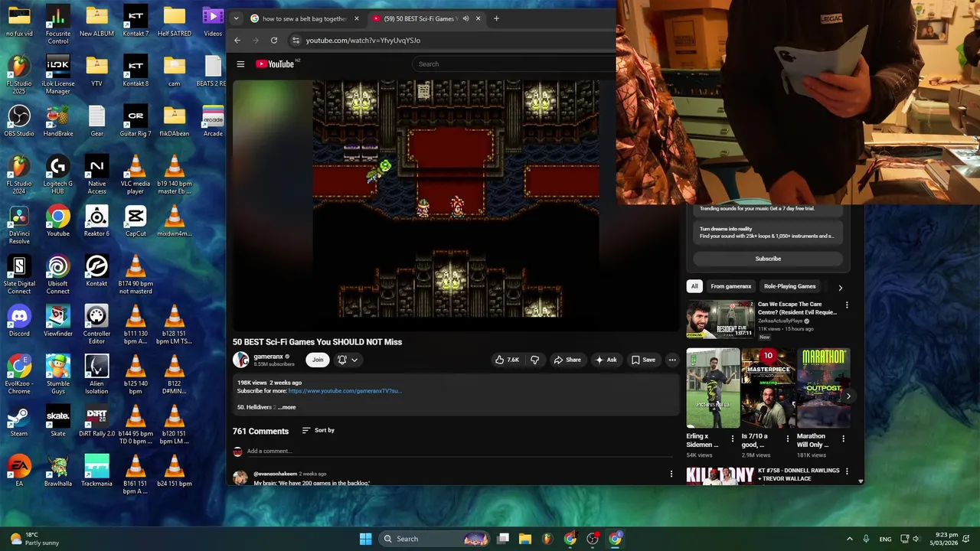The image size is (980, 551).
Task: Open Task View on the taskbar
Action: click(503, 539)
